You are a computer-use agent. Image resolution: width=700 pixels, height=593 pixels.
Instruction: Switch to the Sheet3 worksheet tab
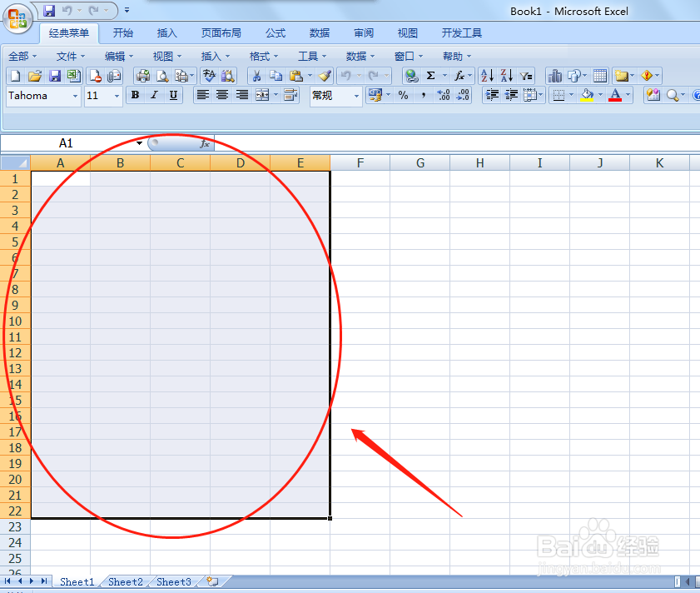pyautogui.click(x=174, y=582)
